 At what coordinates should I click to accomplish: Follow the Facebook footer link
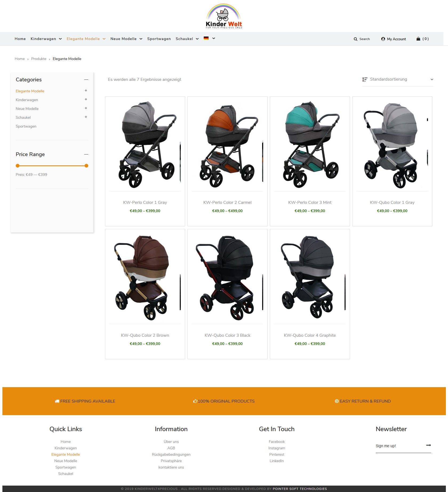tap(277, 442)
